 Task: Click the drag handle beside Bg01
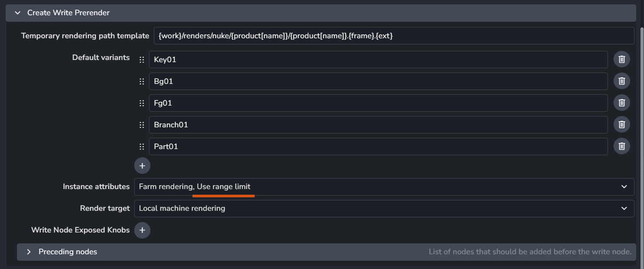coord(142,81)
